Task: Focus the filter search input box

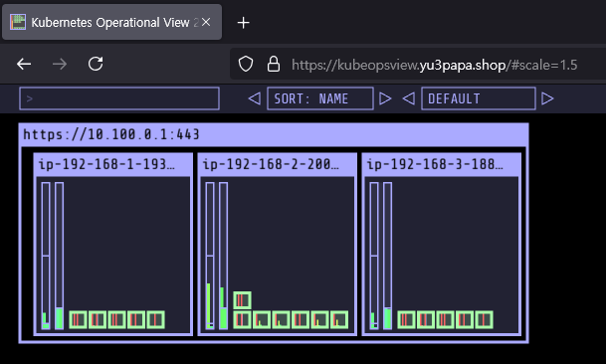Action: pyautogui.click(x=119, y=98)
